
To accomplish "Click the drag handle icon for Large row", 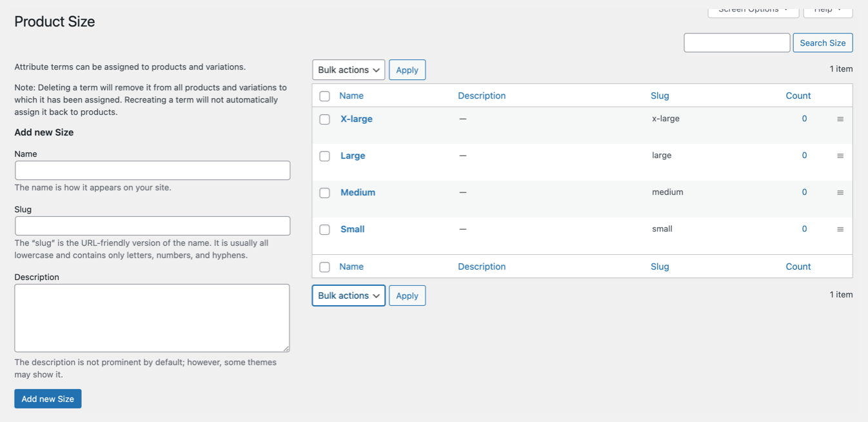I will tap(840, 156).
